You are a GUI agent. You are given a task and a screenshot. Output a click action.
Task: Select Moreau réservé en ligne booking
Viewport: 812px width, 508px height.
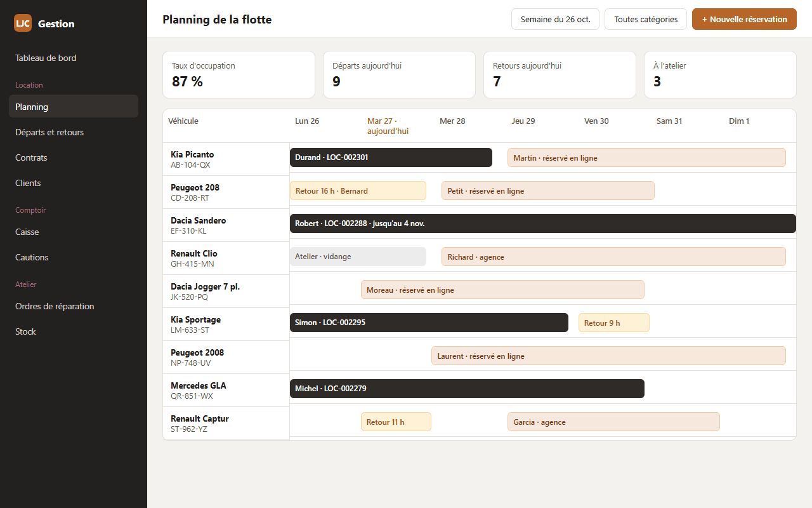[502, 290]
